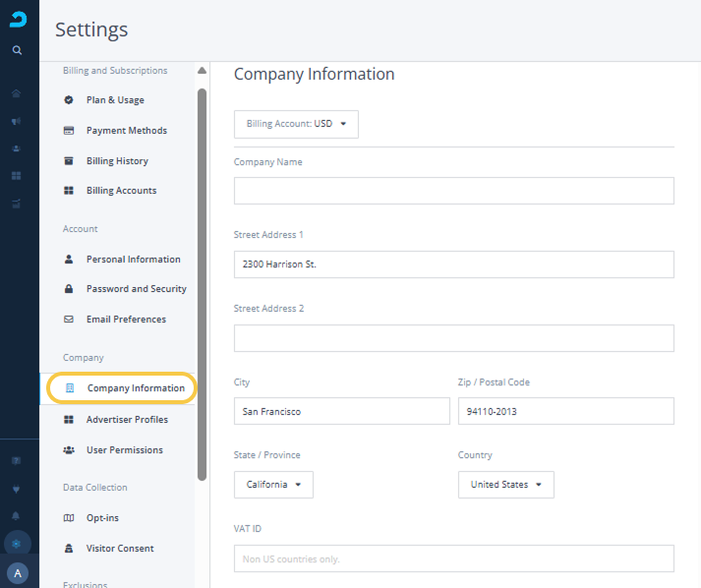
Task: Click the help question mark icon
Action: [17, 460]
